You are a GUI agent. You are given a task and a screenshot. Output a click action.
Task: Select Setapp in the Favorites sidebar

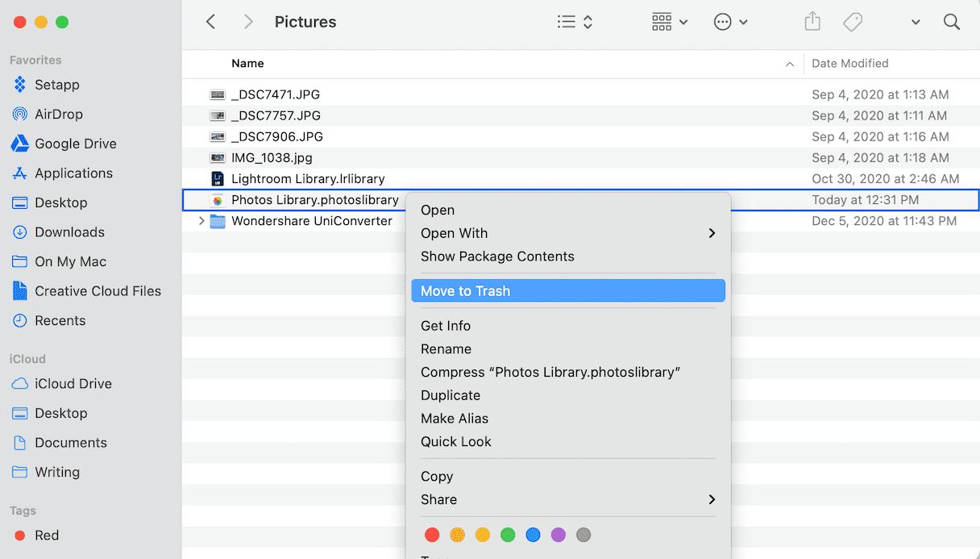56,85
